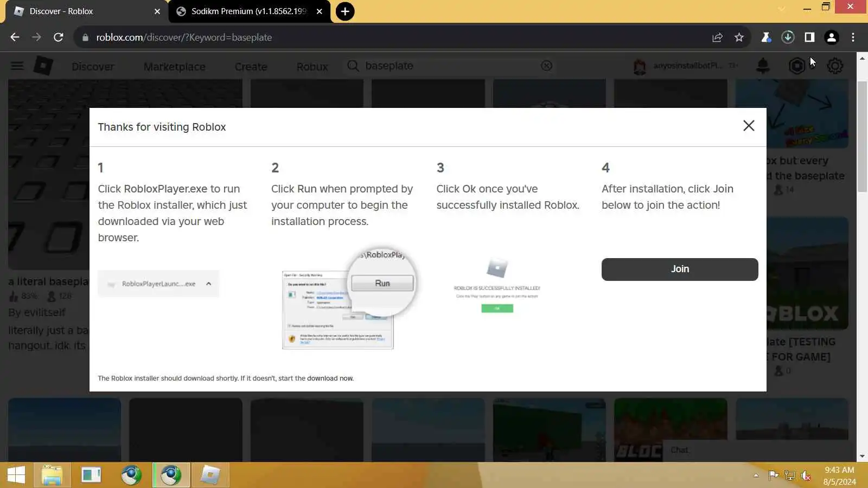Click the scrollbar up arrow
868x488 pixels.
[862, 57]
